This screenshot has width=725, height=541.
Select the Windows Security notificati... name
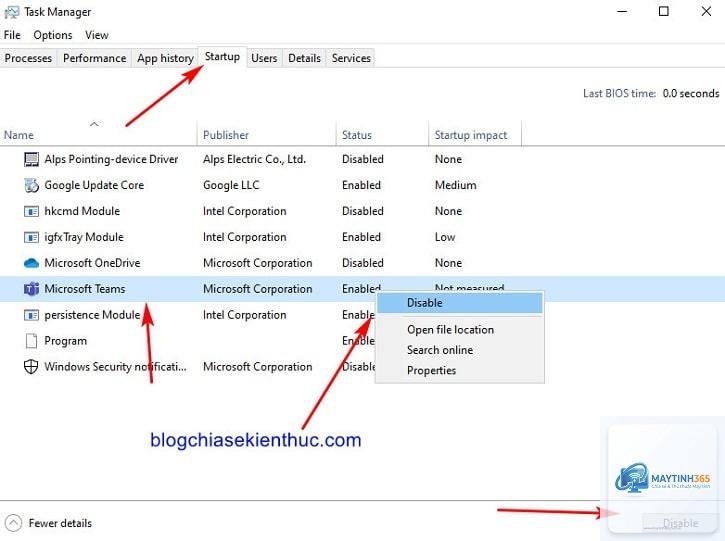pos(116,367)
